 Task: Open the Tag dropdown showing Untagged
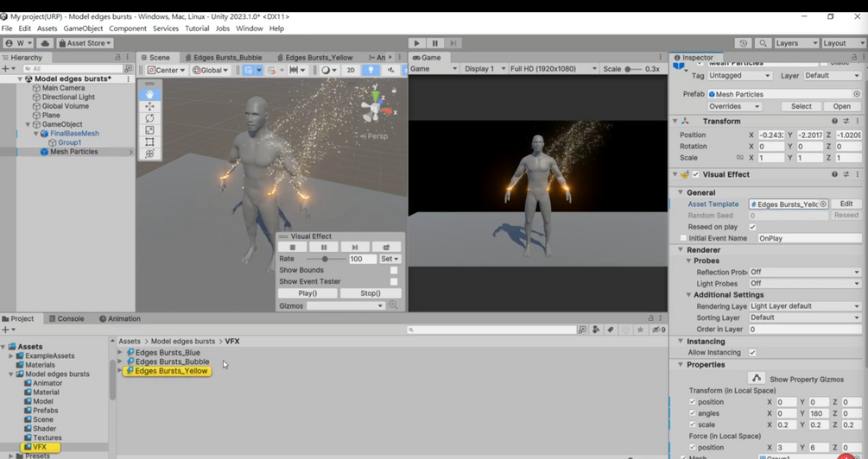coord(739,75)
